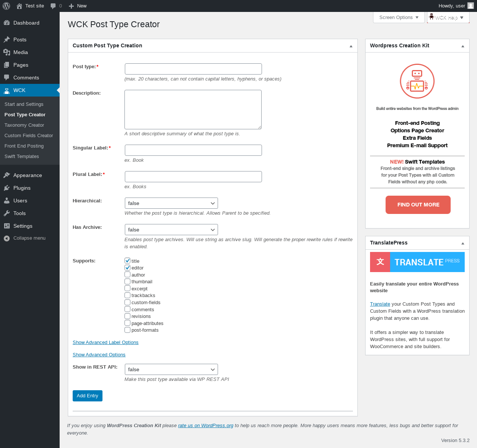The image size is (477, 448).
Task: Collapse the TranslatePress panel
Action: (x=462, y=243)
